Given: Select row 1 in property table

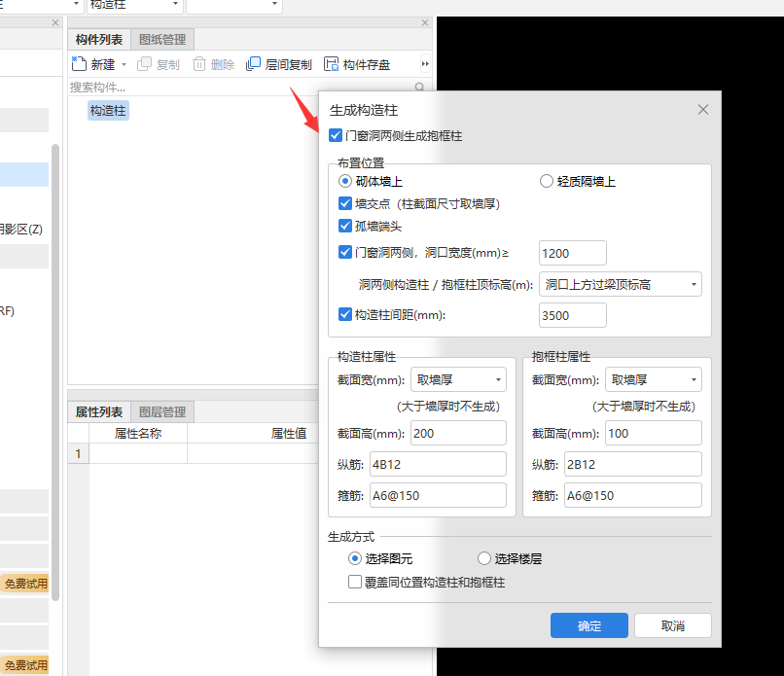Looking at the screenshot, I should coord(79,453).
